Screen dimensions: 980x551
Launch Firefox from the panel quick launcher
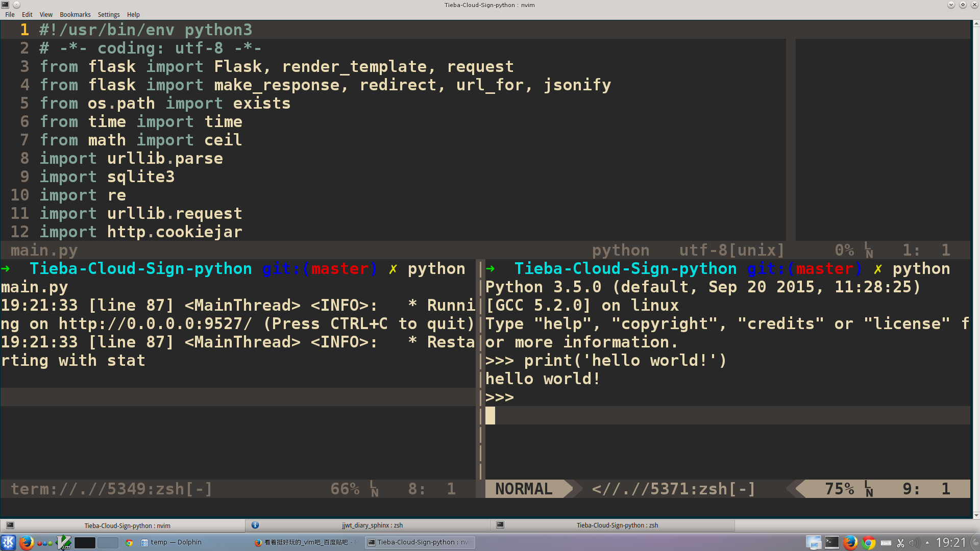click(26, 542)
